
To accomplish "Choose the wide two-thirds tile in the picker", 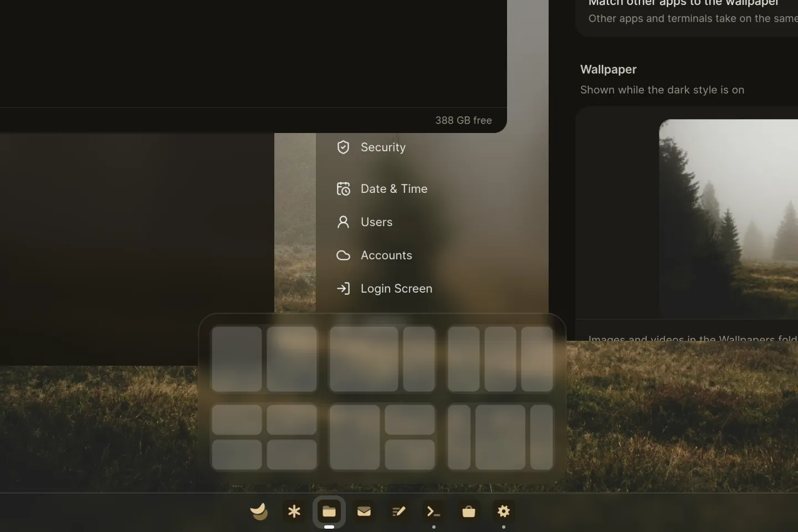I will [x=364, y=359].
